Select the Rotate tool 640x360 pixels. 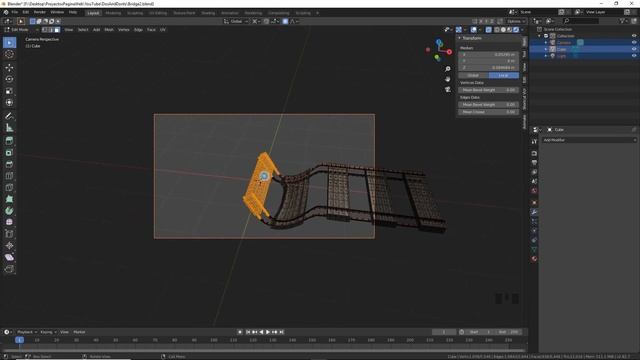[9, 79]
